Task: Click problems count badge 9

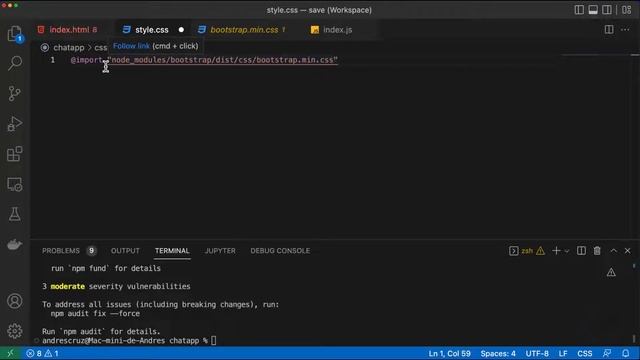Action: point(91,251)
